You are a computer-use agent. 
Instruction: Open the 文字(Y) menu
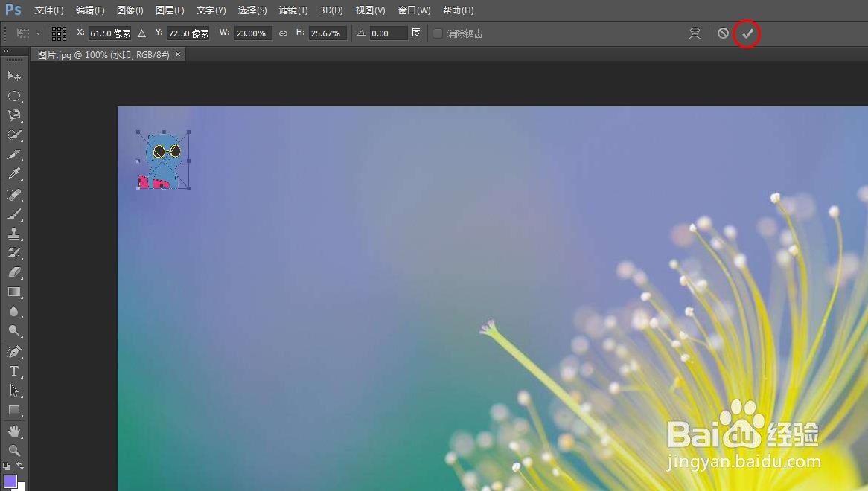click(211, 10)
